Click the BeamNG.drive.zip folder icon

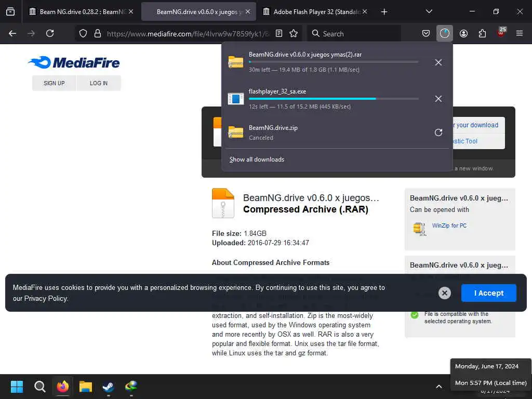pyautogui.click(x=236, y=132)
